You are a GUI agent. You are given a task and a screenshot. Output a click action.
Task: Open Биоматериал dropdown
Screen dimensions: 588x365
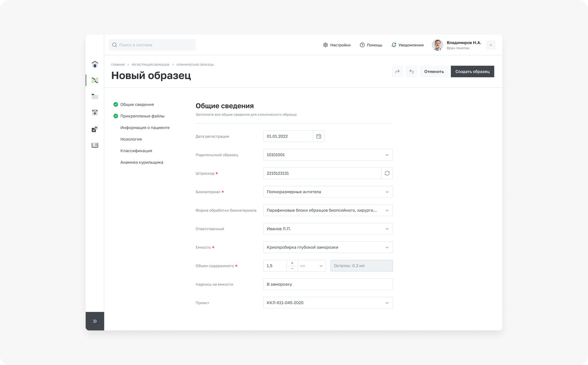pos(328,192)
